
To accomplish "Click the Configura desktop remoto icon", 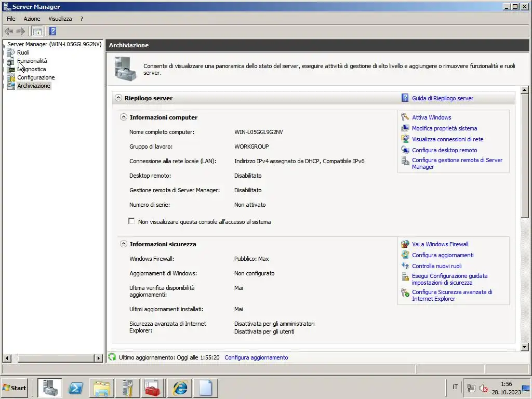I will [x=405, y=150].
